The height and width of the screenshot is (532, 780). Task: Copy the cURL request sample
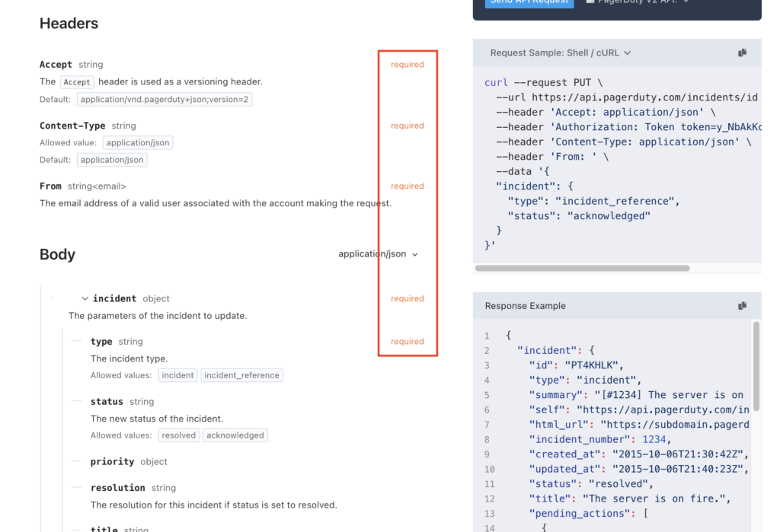coord(742,53)
